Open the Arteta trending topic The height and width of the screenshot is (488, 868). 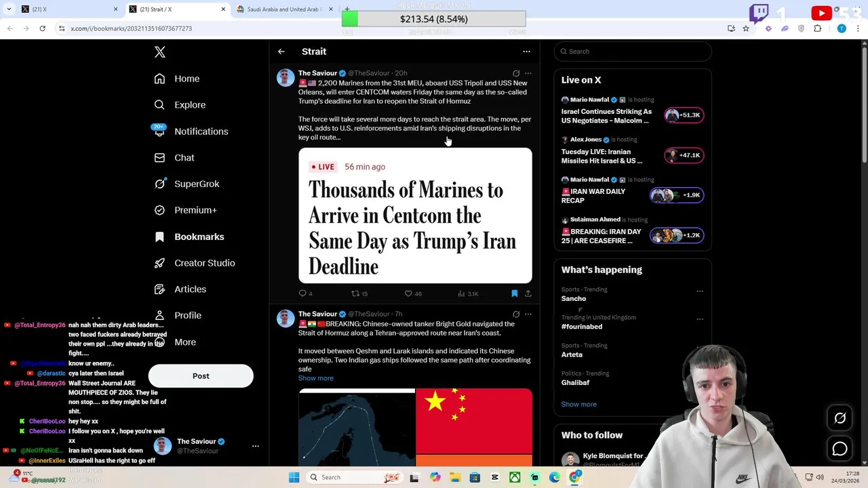coord(572,354)
